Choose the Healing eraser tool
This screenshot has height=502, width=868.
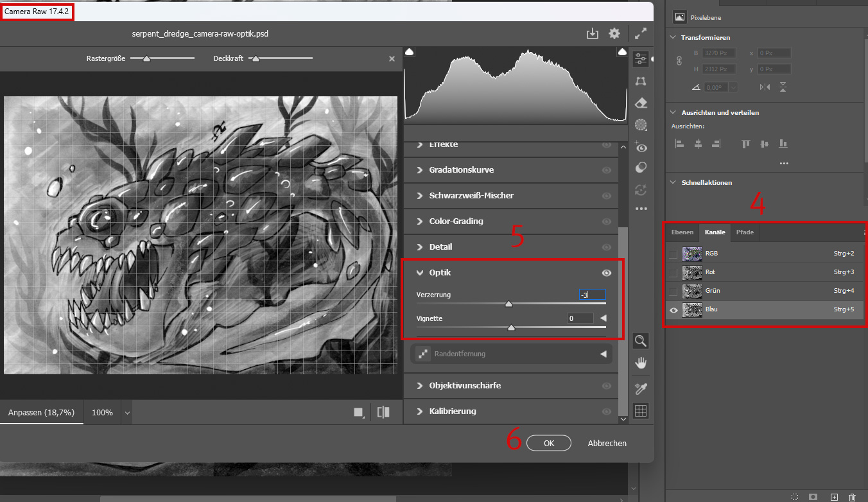pos(640,103)
